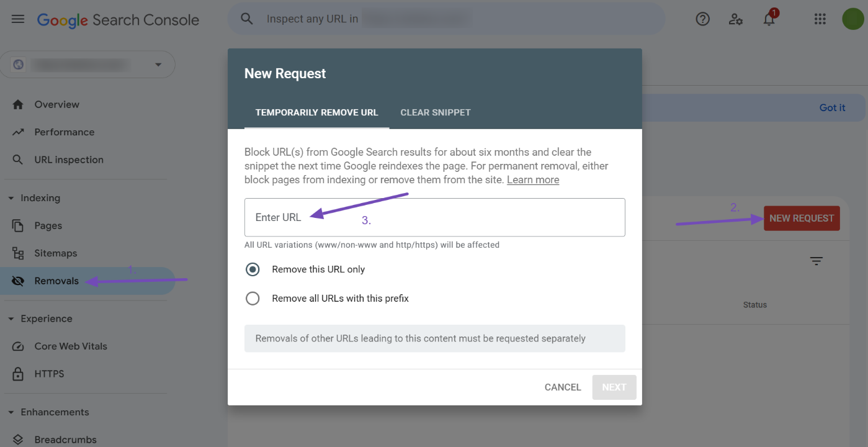The height and width of the screenshot is (447, 868).
Task: Collapse the Indexing section
Action: pos(11,199)
